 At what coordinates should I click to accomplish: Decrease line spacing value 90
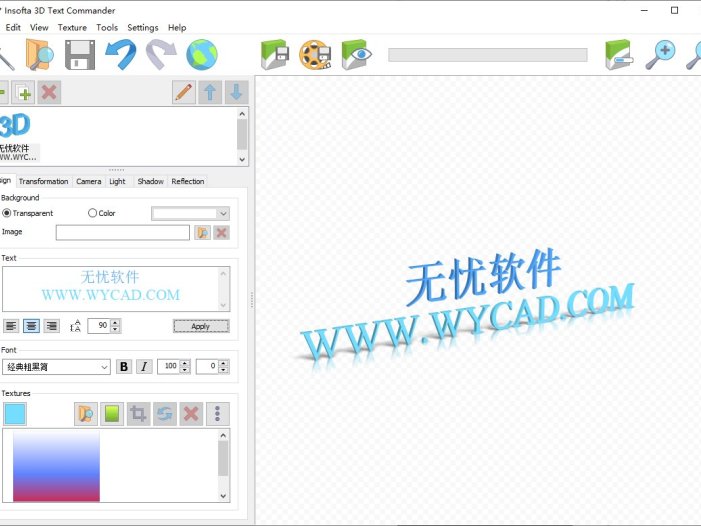pyautogui.click(x=115, y=329)
